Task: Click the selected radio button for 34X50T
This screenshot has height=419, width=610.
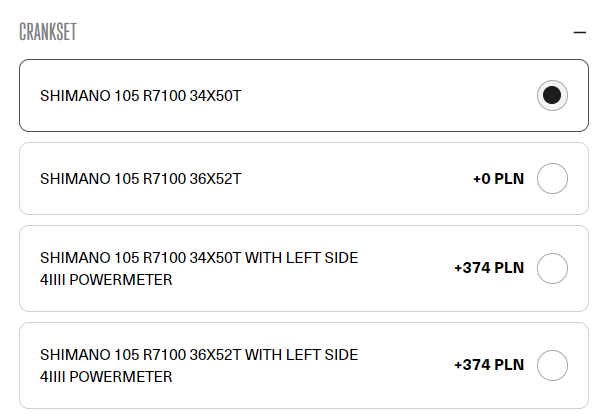Action: point(552,96)
